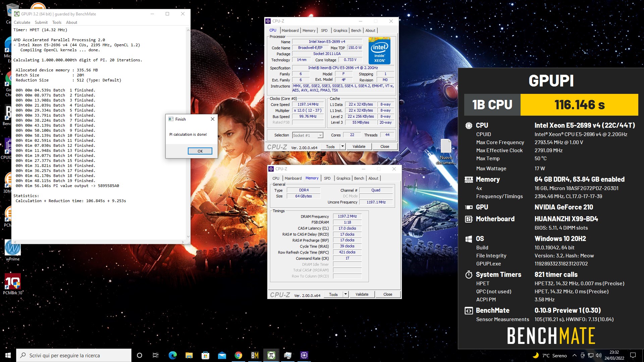Click Close button in lower CPU-Z
Viewport: 644px width, 362px height.
coord(388,294)
